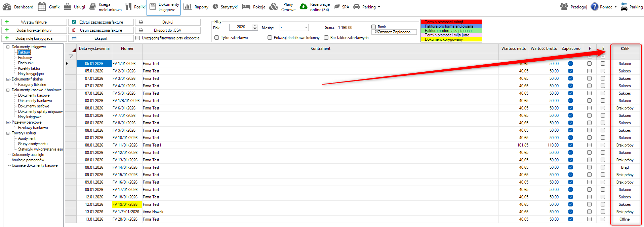Click the yellow Dokument korygowany legend swatch
644x227 pixels.
click(451, 39)
